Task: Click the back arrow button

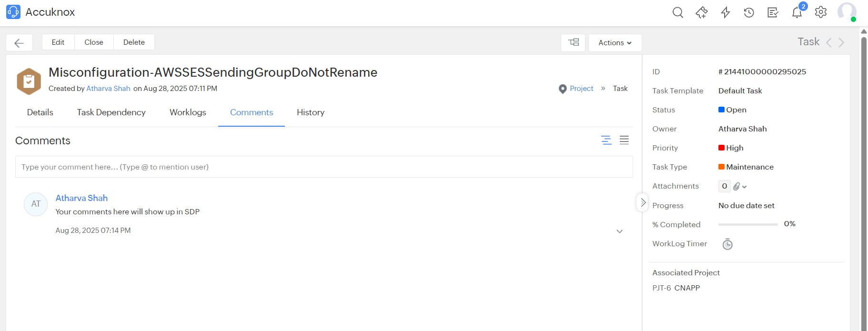Action: click(19, 43)
